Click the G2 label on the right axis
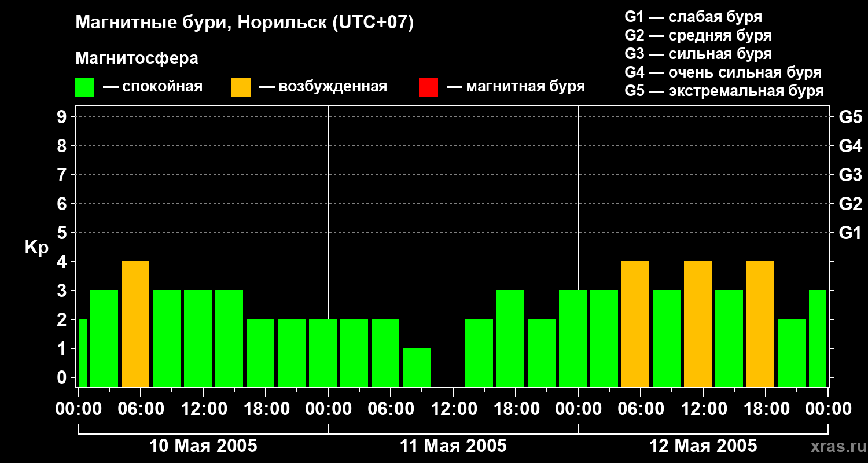Image resolution: width=868 pixels, height=463 pixels. coord(851,204)
